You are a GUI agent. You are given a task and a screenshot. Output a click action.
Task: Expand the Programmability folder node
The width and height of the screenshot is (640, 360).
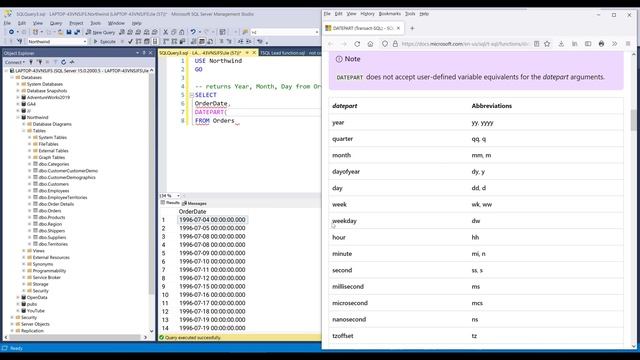click(24, 271)
